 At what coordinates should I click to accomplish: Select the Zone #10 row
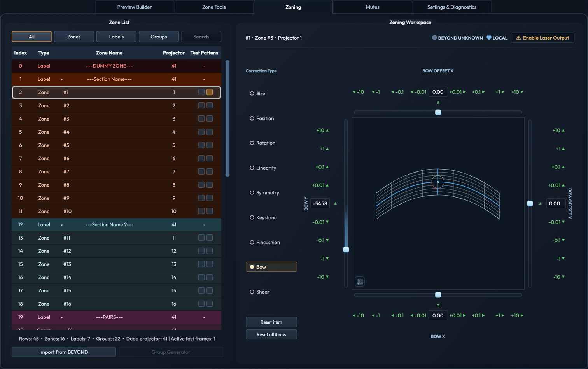tap(116, 211)
